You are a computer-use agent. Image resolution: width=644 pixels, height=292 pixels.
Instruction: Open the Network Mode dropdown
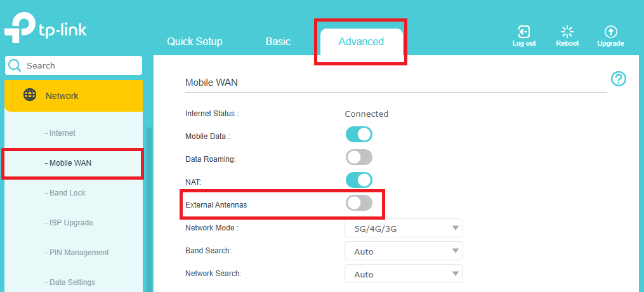click(x=404, y=228)
